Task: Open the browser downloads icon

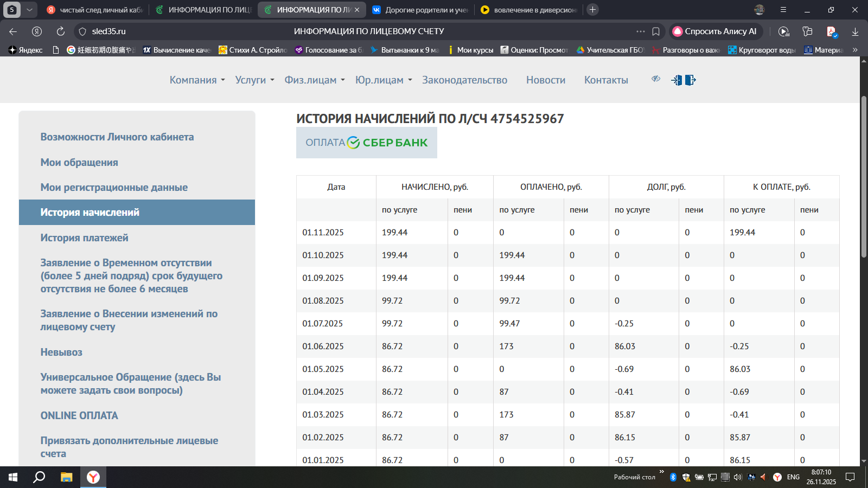Action: click(855, 31)
